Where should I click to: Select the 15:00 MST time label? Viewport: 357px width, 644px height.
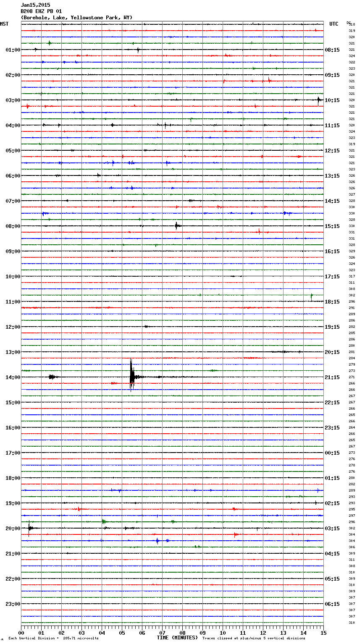click(13, 403)
